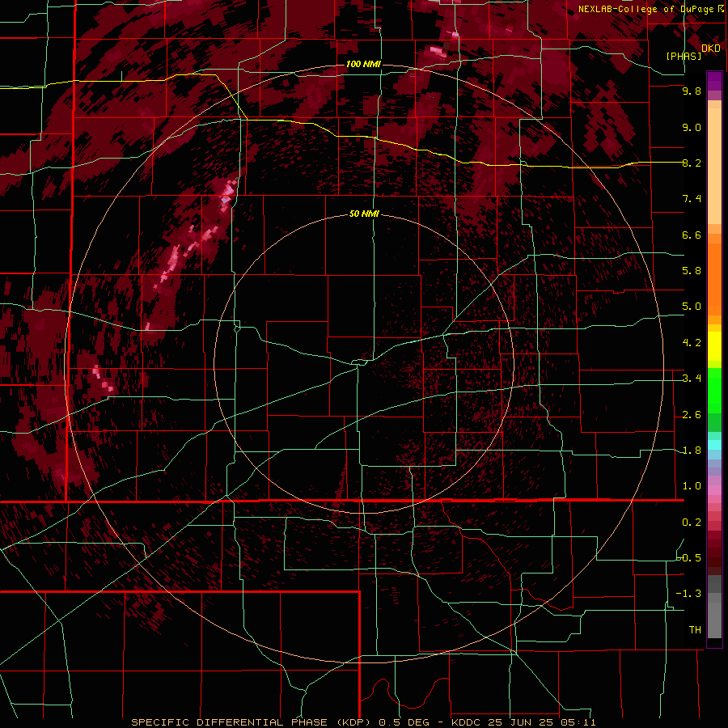Click the bright green band of the color bar
Image resolution: width=728 pixels, height=728 pixels.
pyautogui.click(x=714, y=390)
